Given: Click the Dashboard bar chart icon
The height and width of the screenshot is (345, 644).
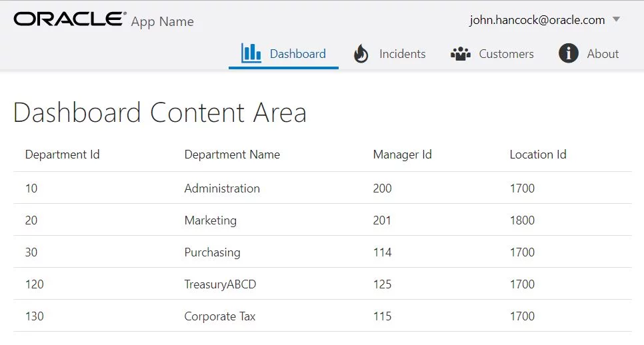Looking at the screenshot, I should [251, 53].
